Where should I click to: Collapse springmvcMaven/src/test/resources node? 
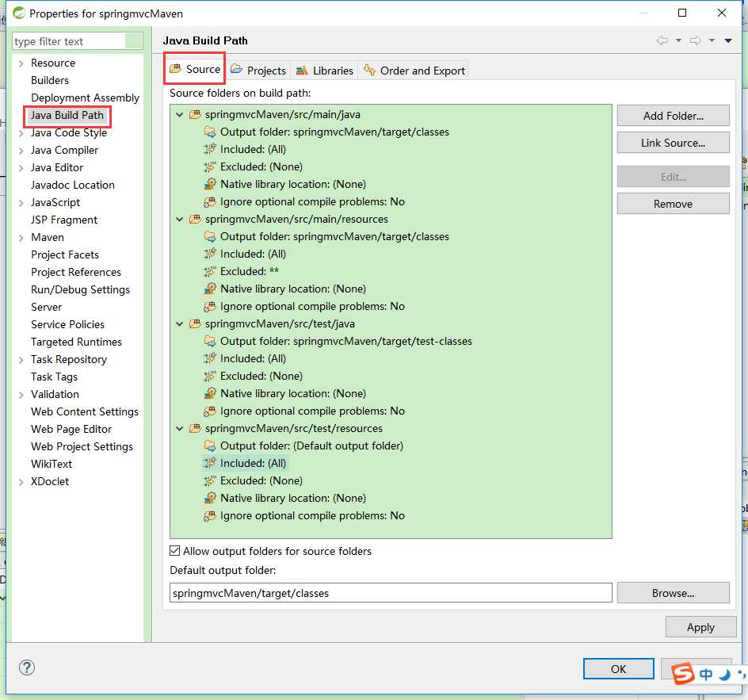click(179, 428)
